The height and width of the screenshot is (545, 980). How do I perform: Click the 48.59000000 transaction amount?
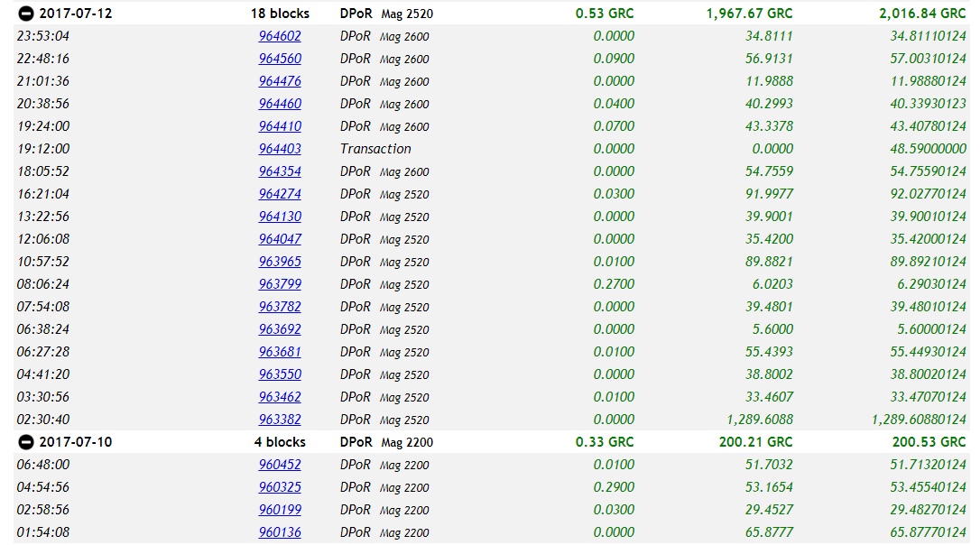tap(929, 149)
